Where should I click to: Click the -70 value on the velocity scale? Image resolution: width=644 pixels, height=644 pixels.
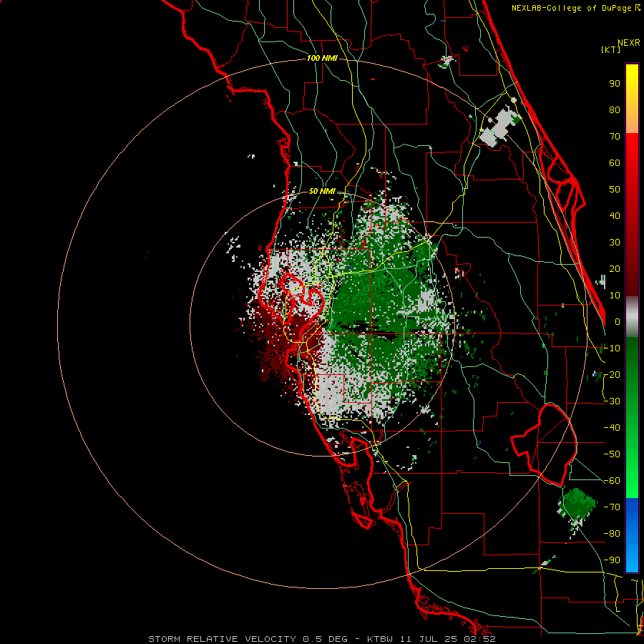point(612,507)
